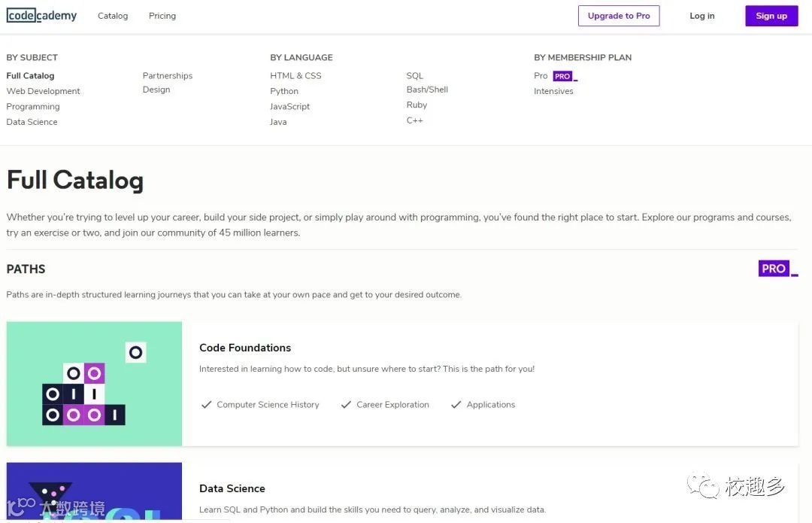812x523 pixels.
Task: Click the PRO badge beside PATHS heading
Action: [x=778, y=269]
